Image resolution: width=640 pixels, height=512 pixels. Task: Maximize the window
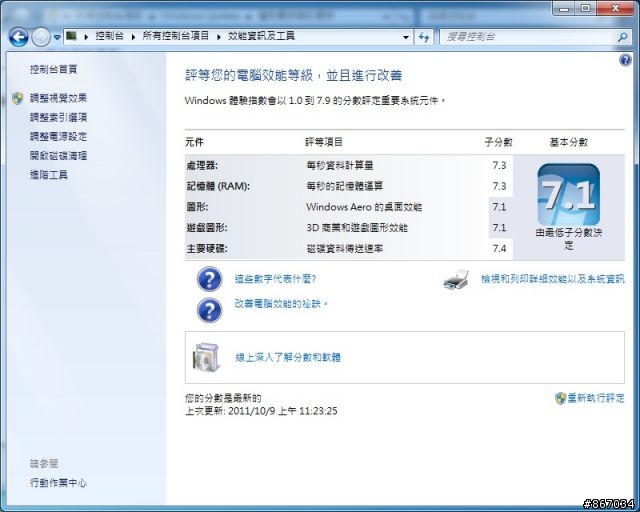point(586,8)
